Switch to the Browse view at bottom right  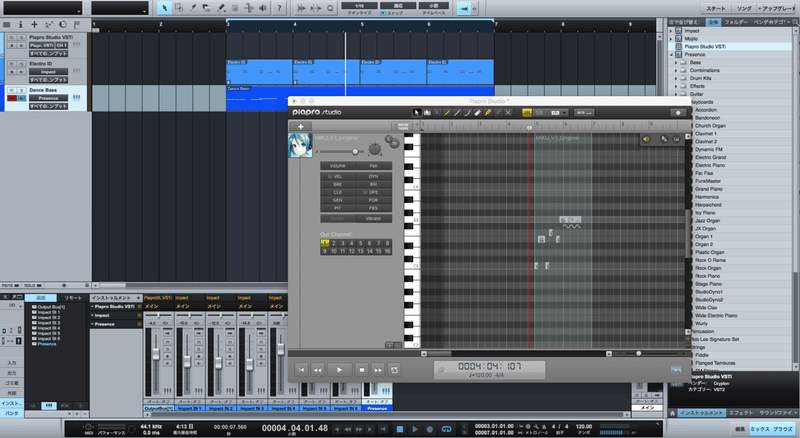pos(783,429)
